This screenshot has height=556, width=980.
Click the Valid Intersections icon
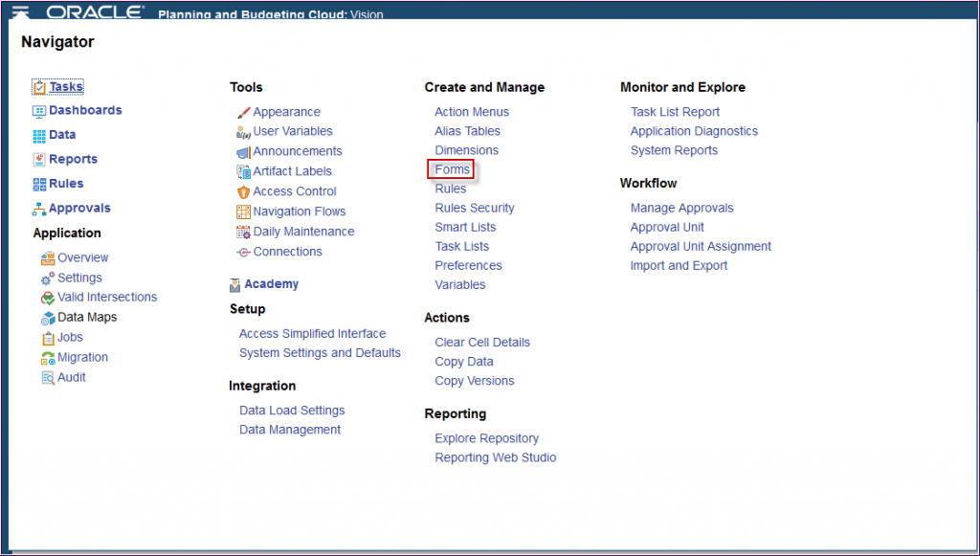pos(48,298)
